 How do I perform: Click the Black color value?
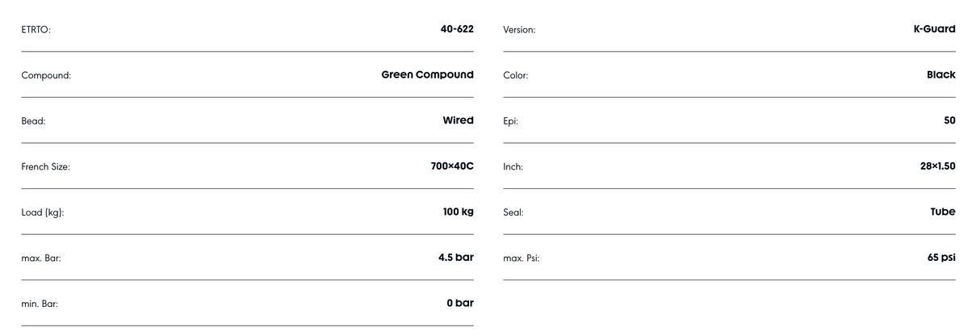(940, 75)
